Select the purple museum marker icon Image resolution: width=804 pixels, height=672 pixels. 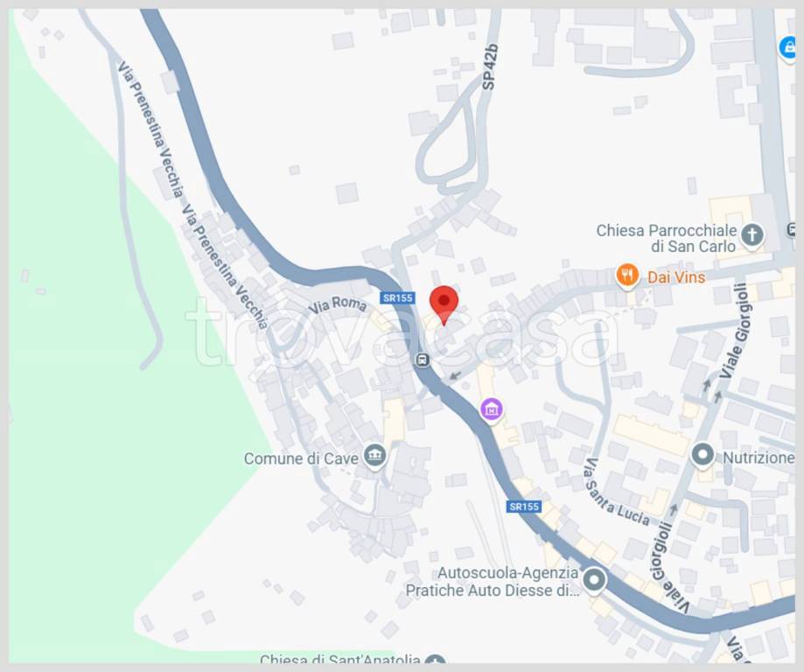coord(492,409)
